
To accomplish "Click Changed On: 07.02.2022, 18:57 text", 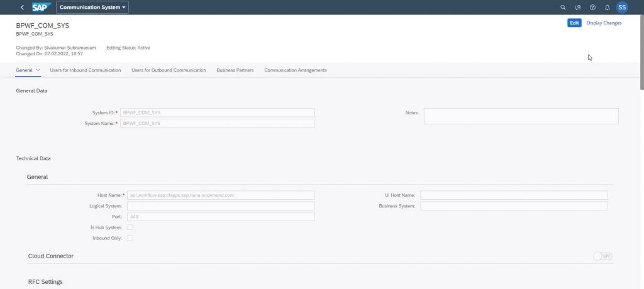I will pos(49,54).
